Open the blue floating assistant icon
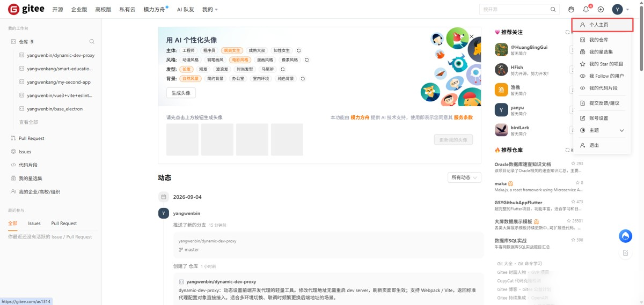644x305 pixels. (625, 236)
